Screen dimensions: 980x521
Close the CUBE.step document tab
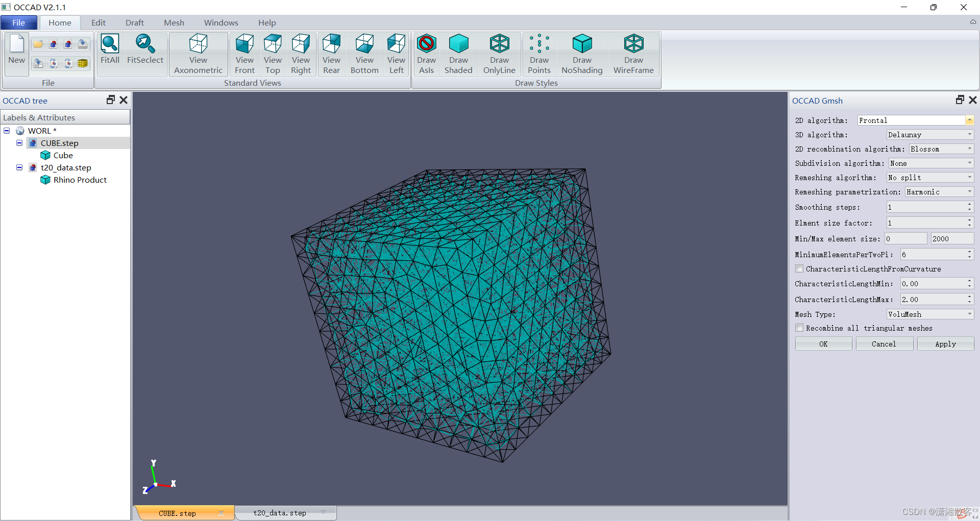pyautogui.click(x=222, y=513)
